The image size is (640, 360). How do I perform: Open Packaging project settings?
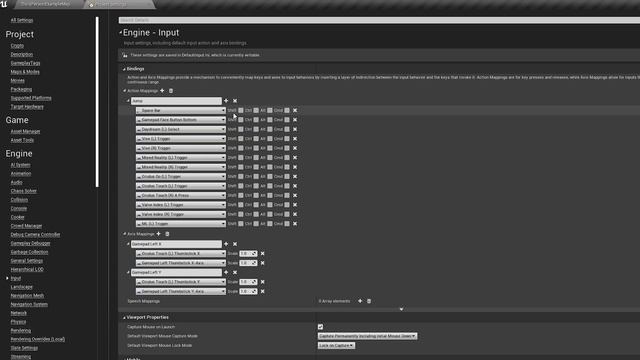21,89
